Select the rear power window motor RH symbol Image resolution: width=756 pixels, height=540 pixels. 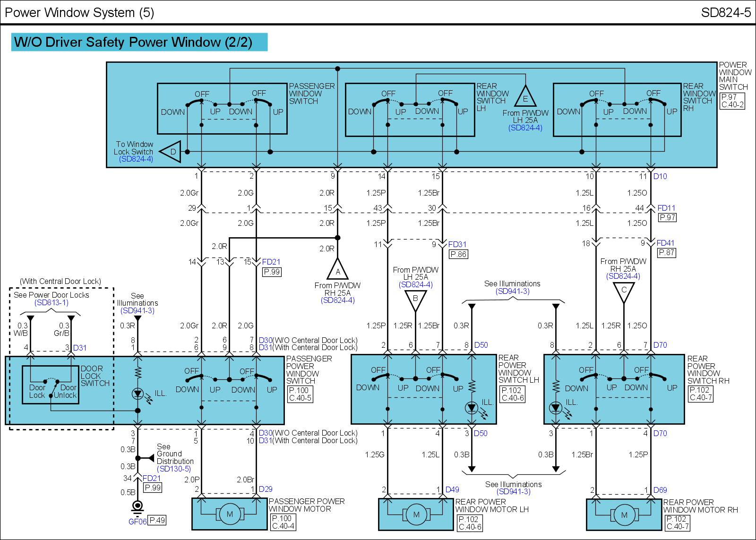pos(624,514)
